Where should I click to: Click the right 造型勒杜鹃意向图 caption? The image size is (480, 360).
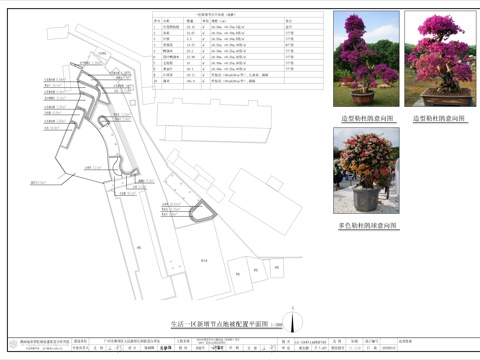pos(439,118)
